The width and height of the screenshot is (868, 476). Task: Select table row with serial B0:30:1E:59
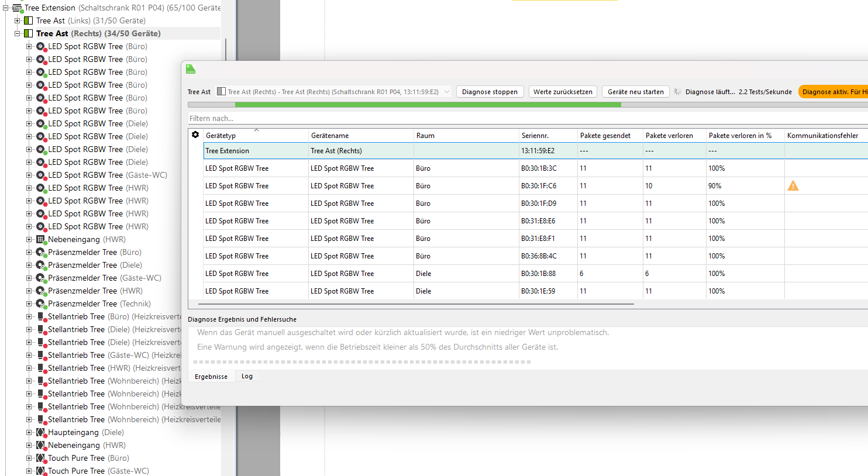click(535, 291)
